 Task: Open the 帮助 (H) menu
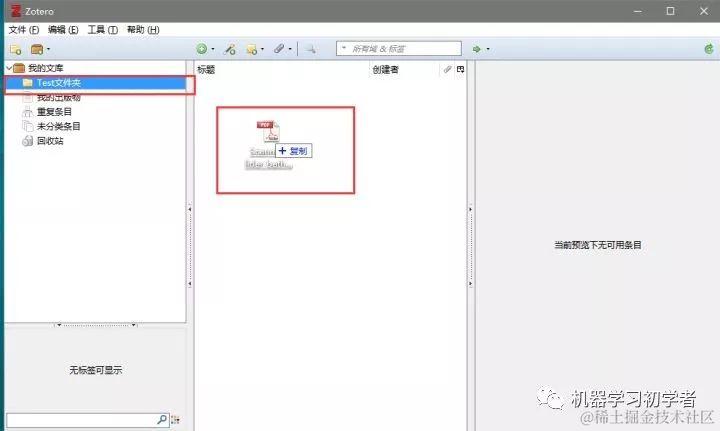143,30
